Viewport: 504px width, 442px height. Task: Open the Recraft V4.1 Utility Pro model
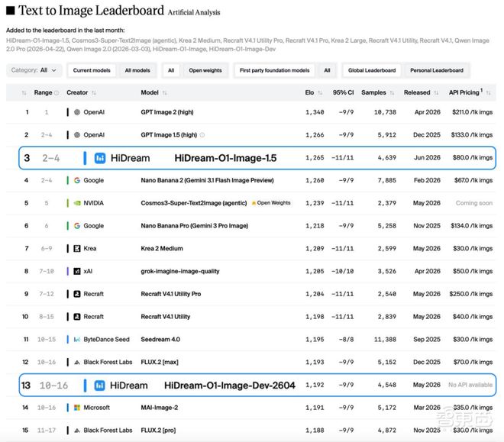pyautogui.click(x=171, y=294)
